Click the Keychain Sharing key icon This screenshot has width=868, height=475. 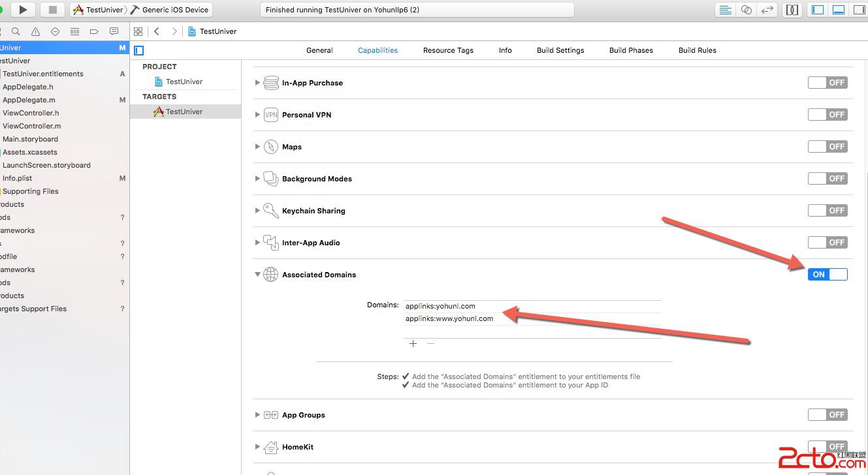[271, 211]
